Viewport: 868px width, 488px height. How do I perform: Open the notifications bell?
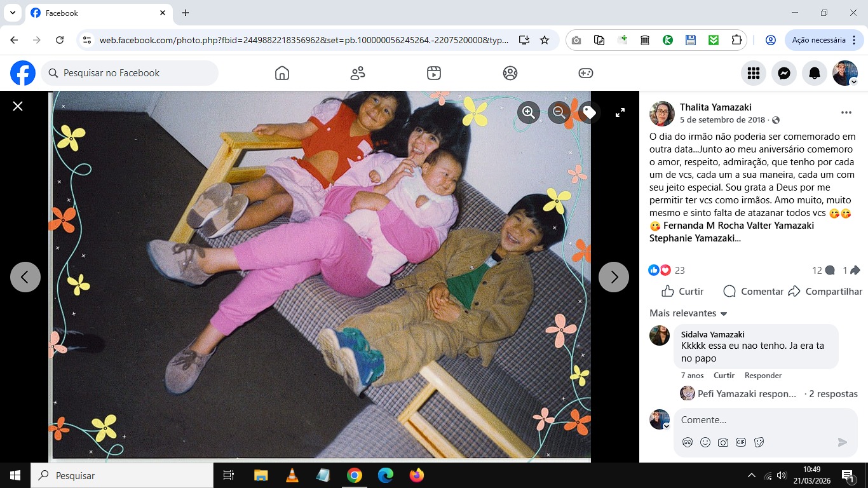pyautogui.click(x=815, y=73)
